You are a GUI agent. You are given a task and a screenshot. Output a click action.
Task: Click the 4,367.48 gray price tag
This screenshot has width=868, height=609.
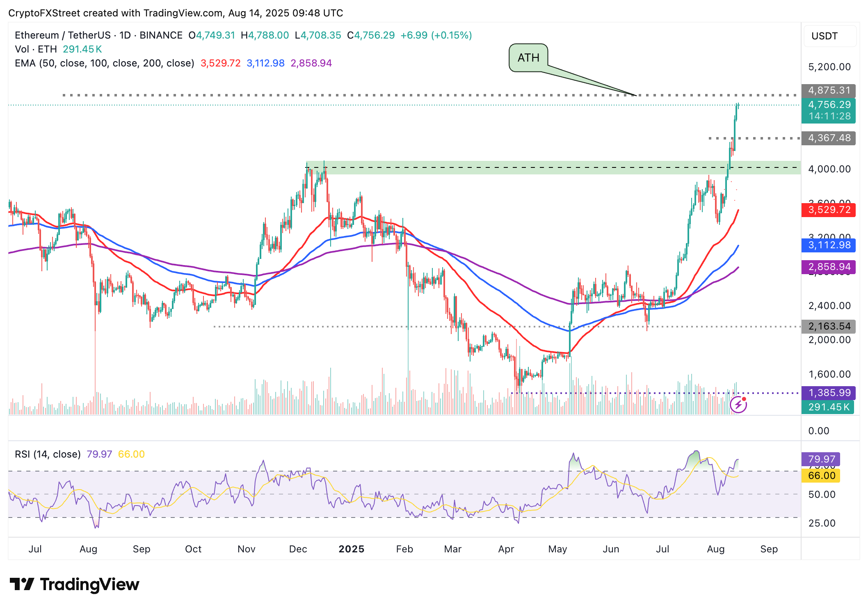point(829,138)
